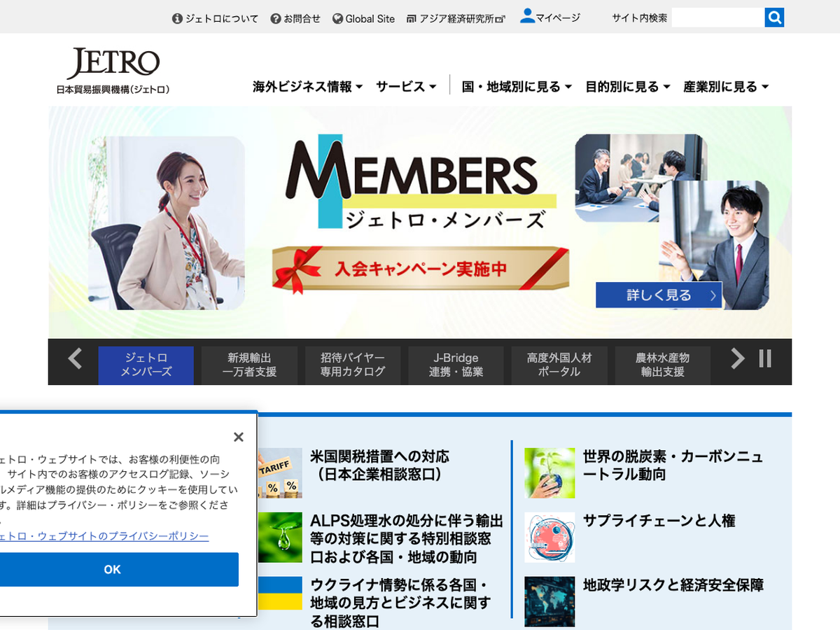Open My Page via person icon

(527, 16)
